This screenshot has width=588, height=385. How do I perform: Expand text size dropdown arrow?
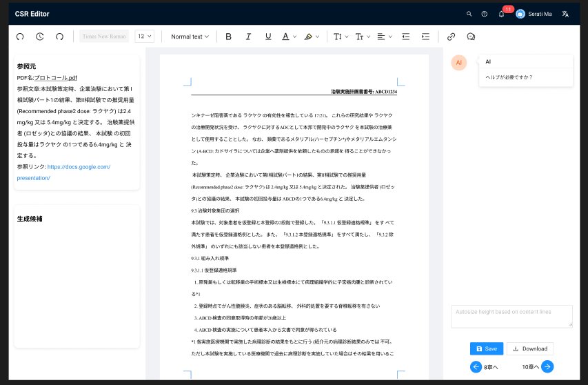pos(368,37)
